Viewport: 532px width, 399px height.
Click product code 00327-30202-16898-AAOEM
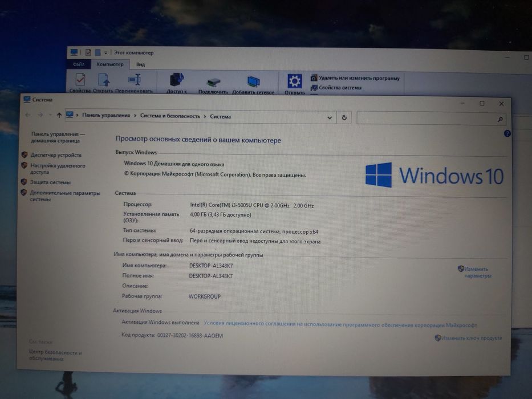point(190,336)
